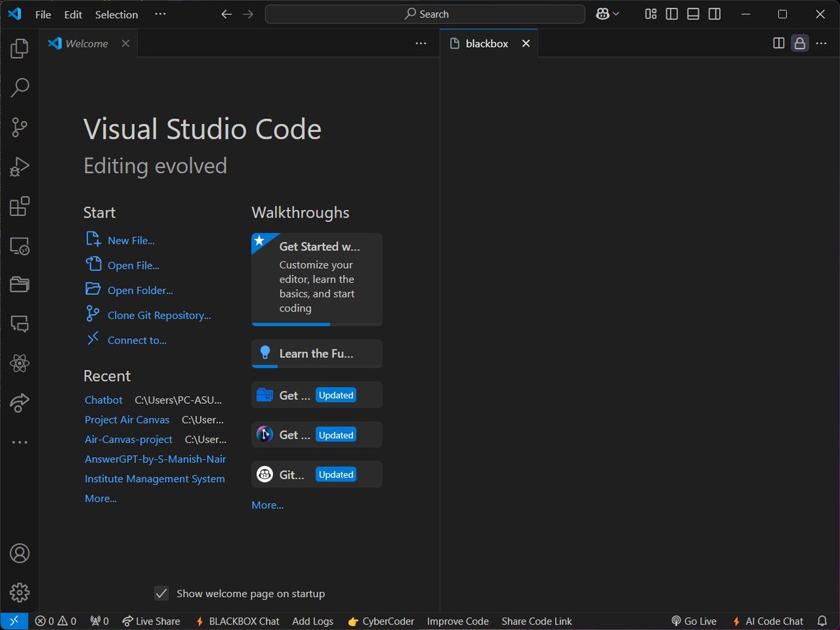Viewport: 840px width, 630px height.
Task: Open the Extensions view
Action: (x=20, y=206)
